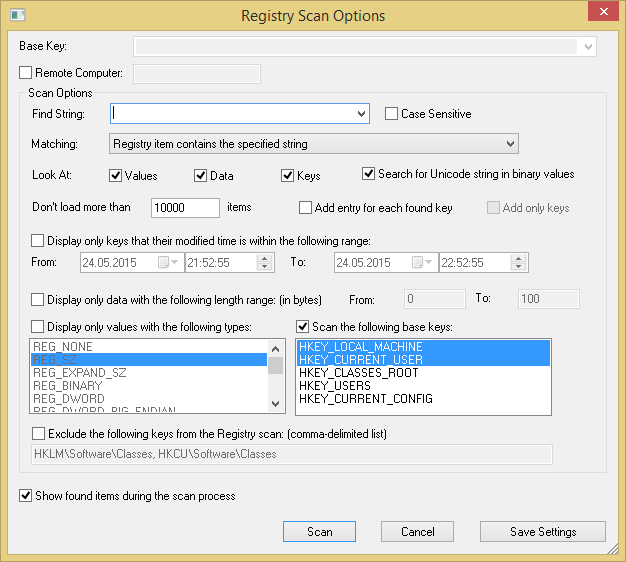
Task: Select REG_NONE in the types list
Action: (149, 346)
